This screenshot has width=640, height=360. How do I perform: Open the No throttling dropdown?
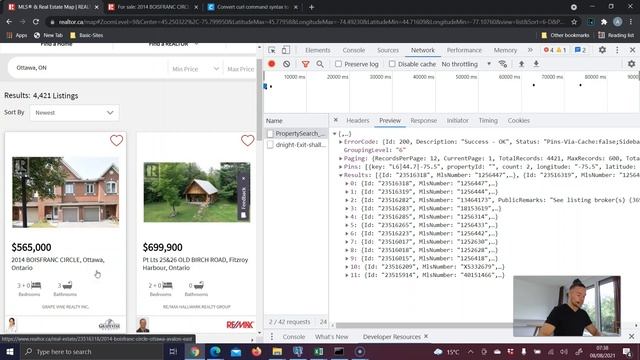pos(466,64)
